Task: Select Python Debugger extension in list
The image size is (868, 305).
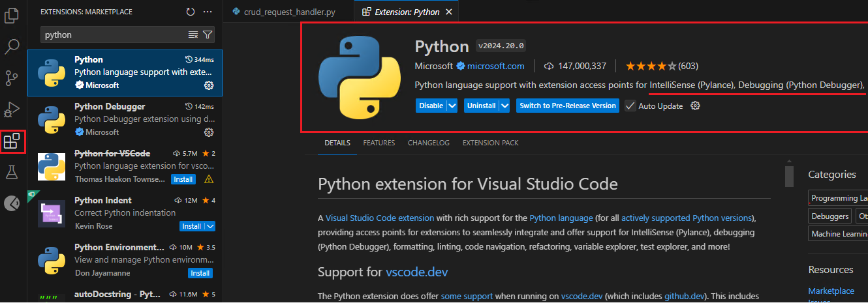Action: [125, 119]
